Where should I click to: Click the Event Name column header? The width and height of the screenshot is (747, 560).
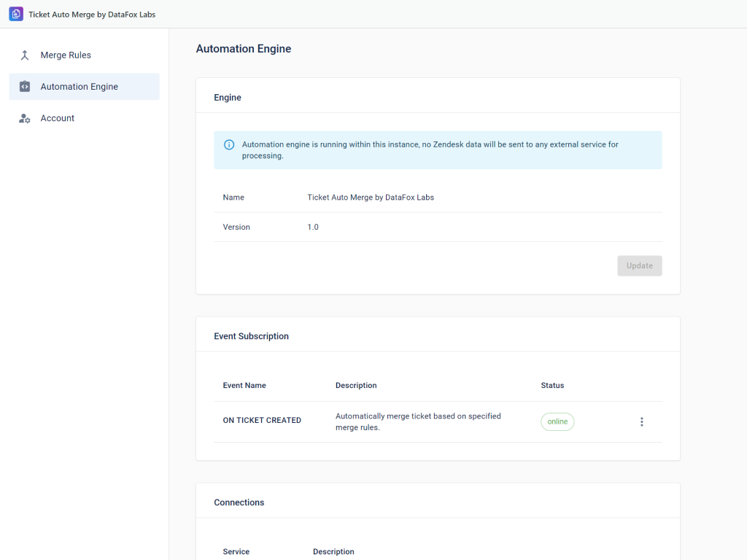point(244,385)
